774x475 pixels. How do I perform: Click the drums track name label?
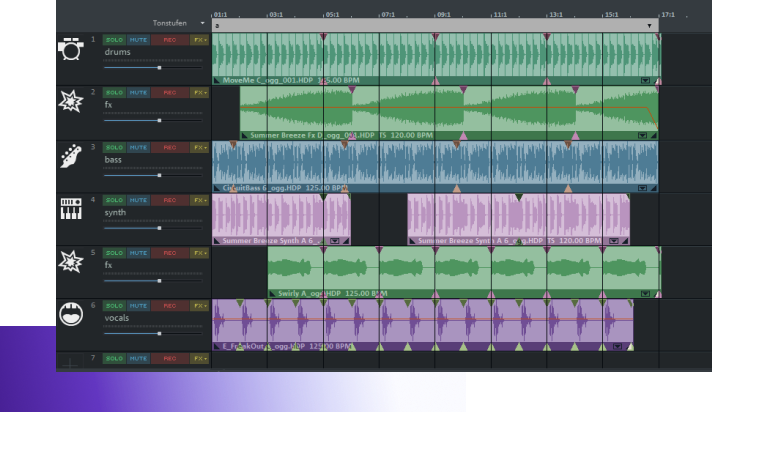117,52
